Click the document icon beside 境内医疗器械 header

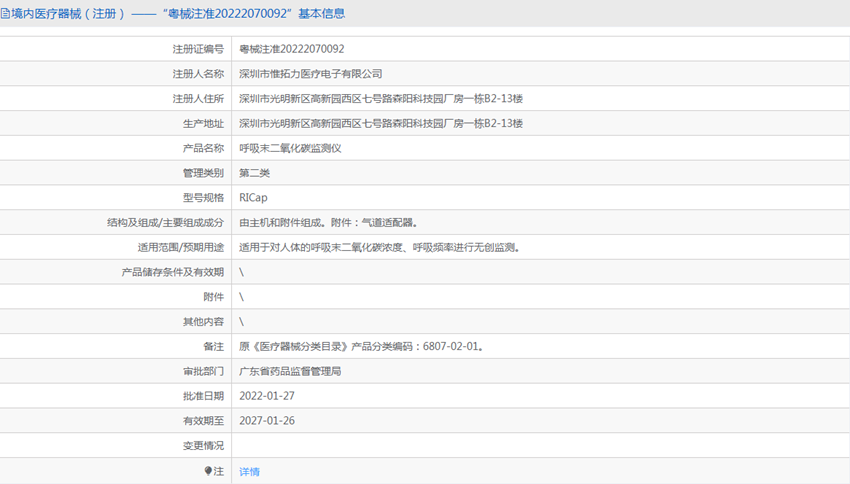(x=5, y=14)
